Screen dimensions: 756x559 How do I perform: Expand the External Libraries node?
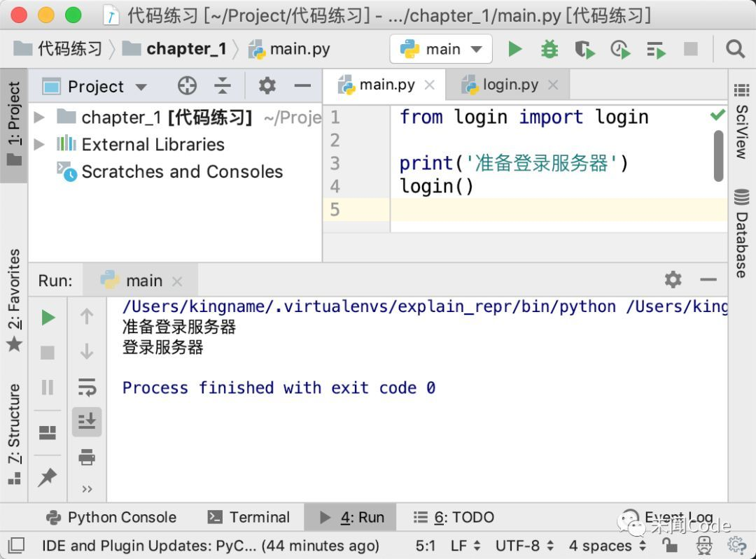40,144
